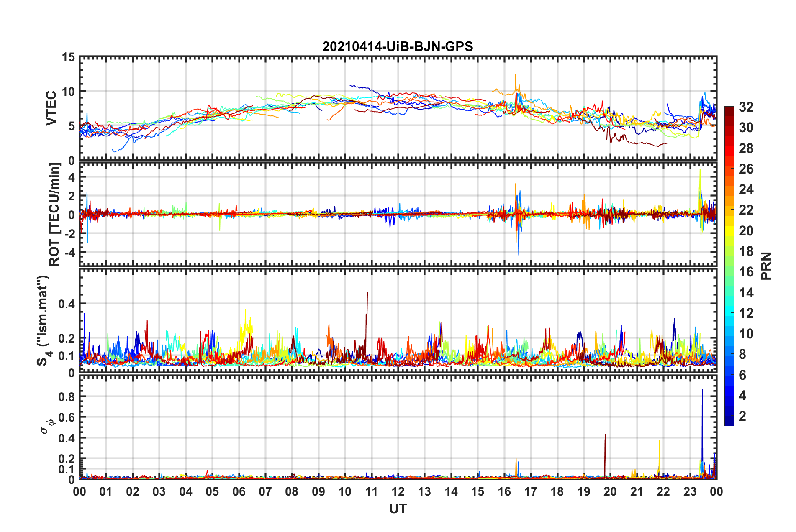Select colorbar tick label 8

point(742,354)
